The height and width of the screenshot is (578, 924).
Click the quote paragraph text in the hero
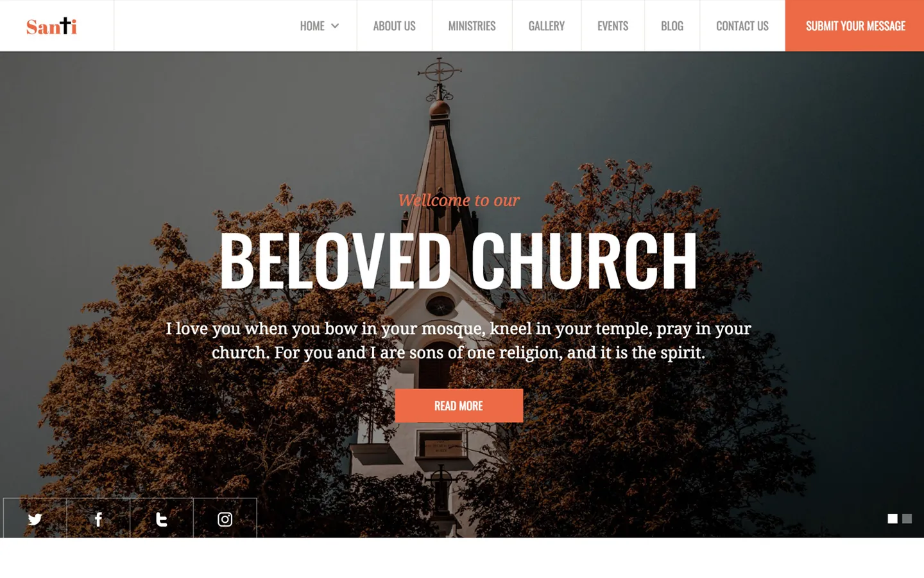pyautogui.click(x=458, y=340)
